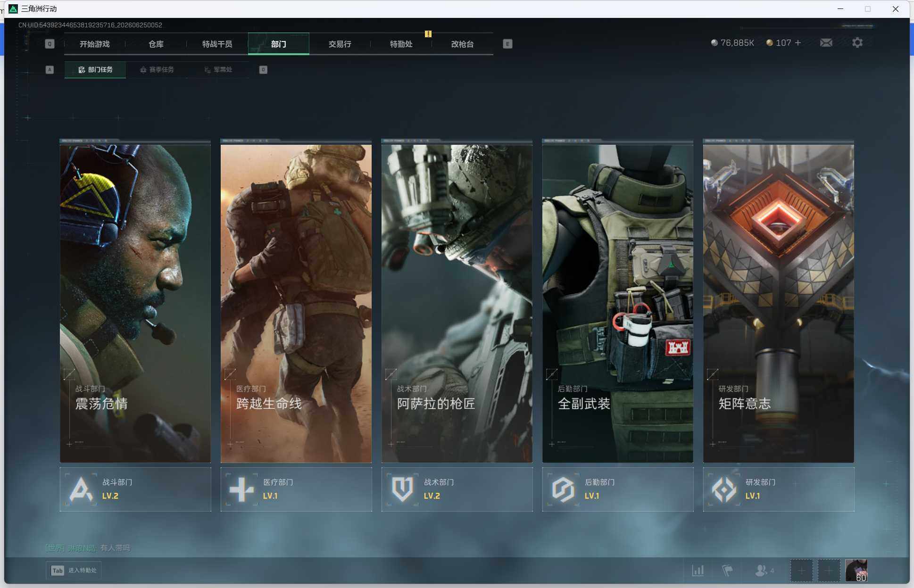Switch to the 仓库 tab
914x588 pixels.
pyautogui.click(x=156, y=44)
